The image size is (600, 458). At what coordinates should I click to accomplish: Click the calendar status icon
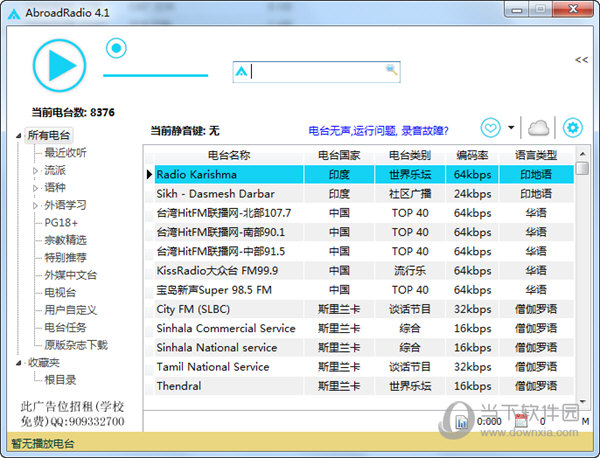(x=521, y=421)
